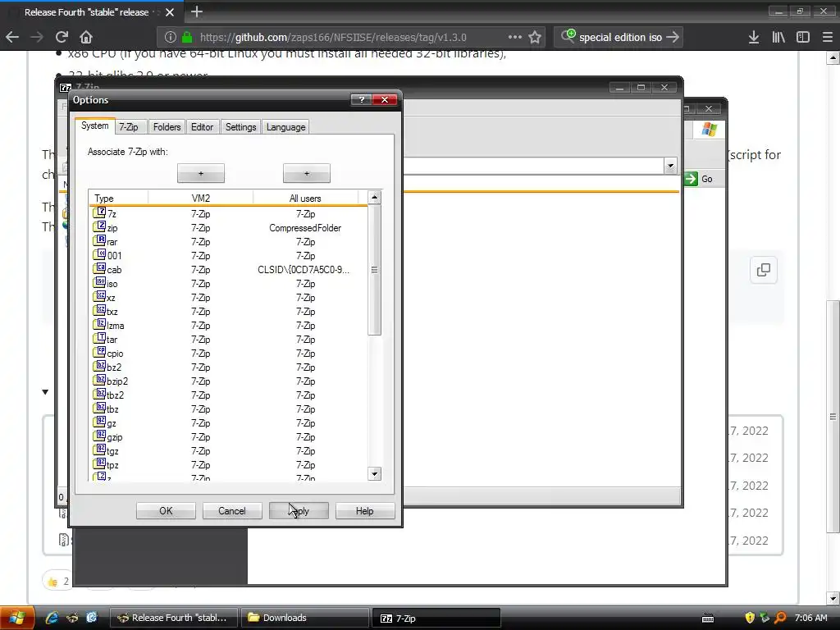
Task: Click the Options dialog help question button
Action: 362,99
